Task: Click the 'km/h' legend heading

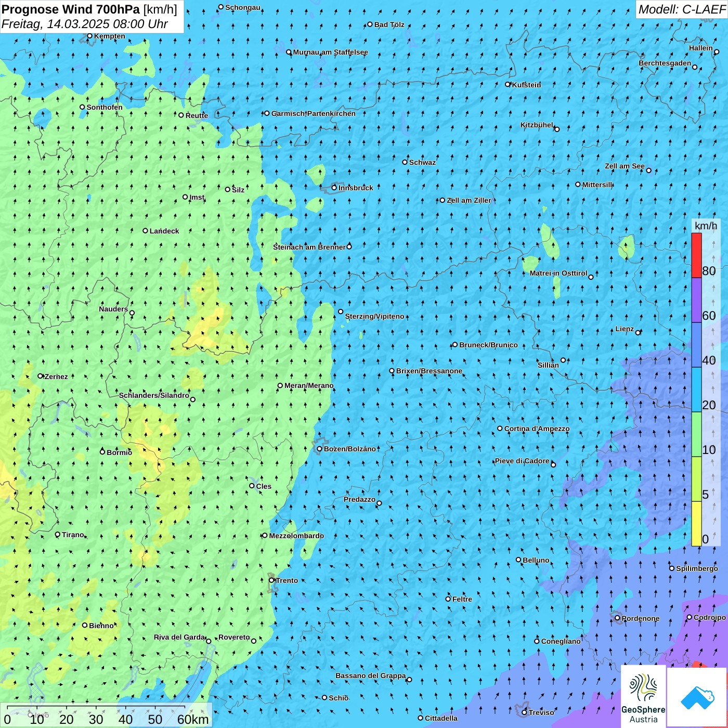Action: click(x=706, y=226)
